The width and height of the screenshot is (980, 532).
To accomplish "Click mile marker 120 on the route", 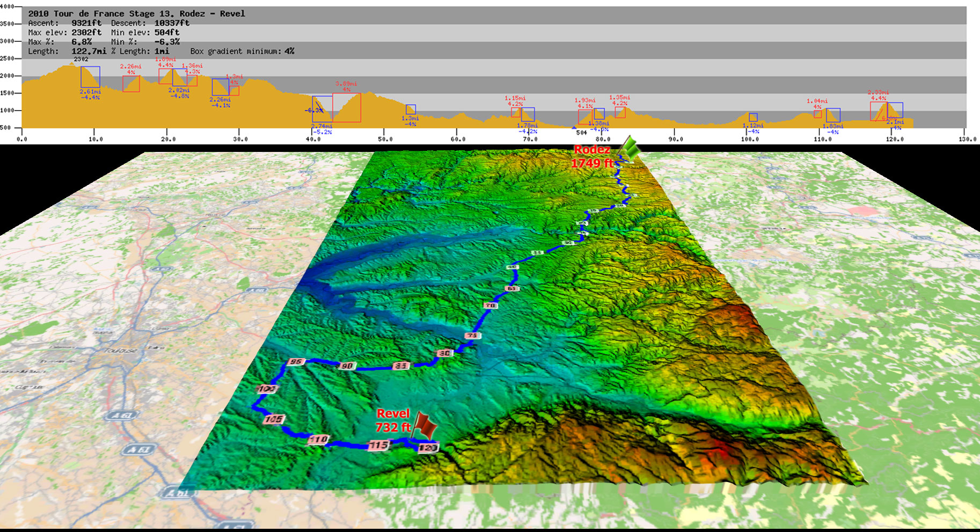I will pyautogui.click(x=428, y=448).
